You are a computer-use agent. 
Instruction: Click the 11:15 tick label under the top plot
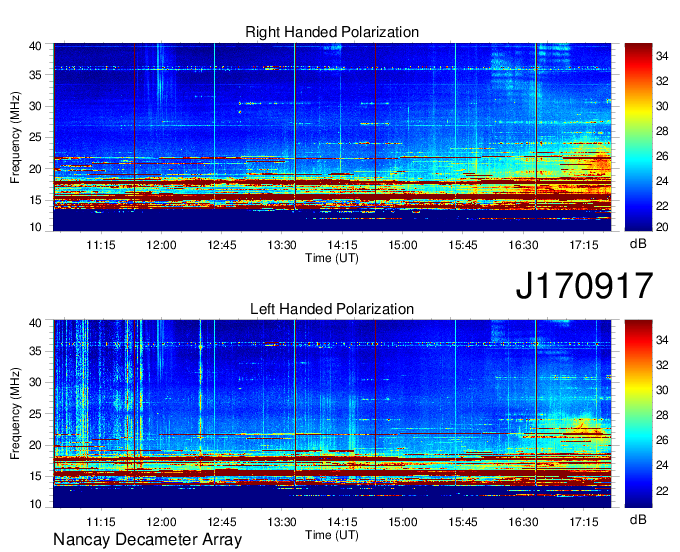pos(101,245)
